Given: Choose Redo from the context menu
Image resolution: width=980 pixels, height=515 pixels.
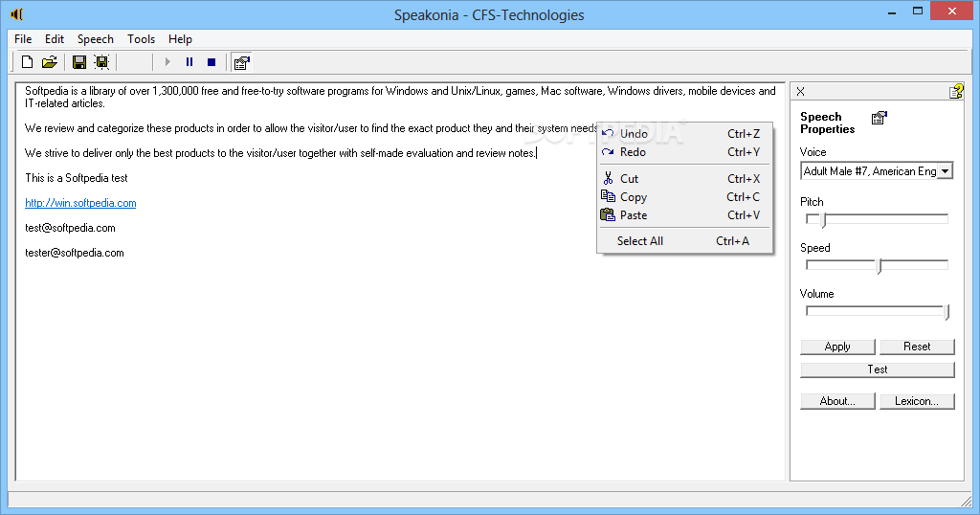Looking at the screenshot, I should pos(685,152).
